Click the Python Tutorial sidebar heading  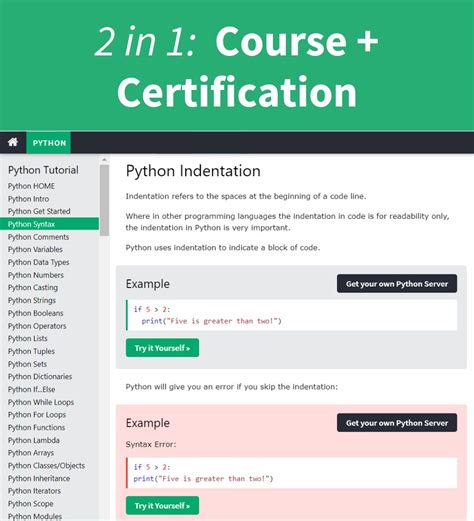(x=43, y=170)
